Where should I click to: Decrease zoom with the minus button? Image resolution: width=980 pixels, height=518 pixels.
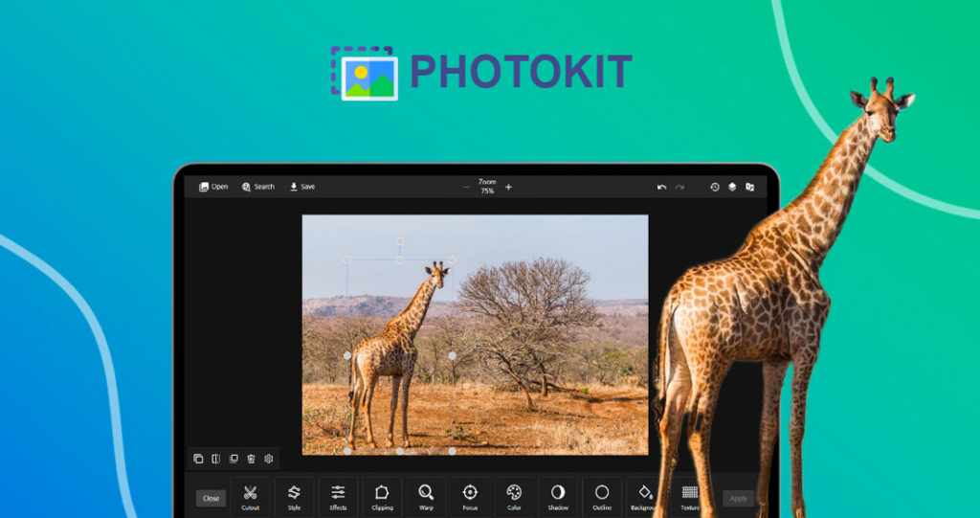coord(466,187)
